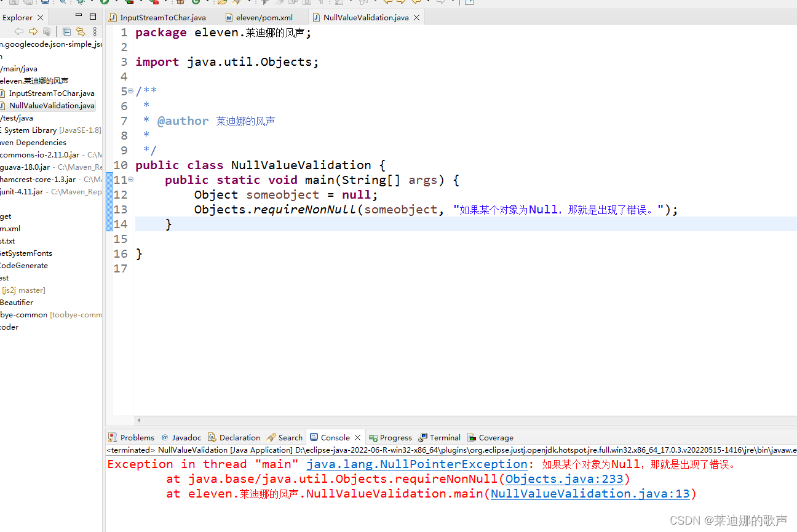Click the horizontal scrollbar below the editor

(430, 420)
